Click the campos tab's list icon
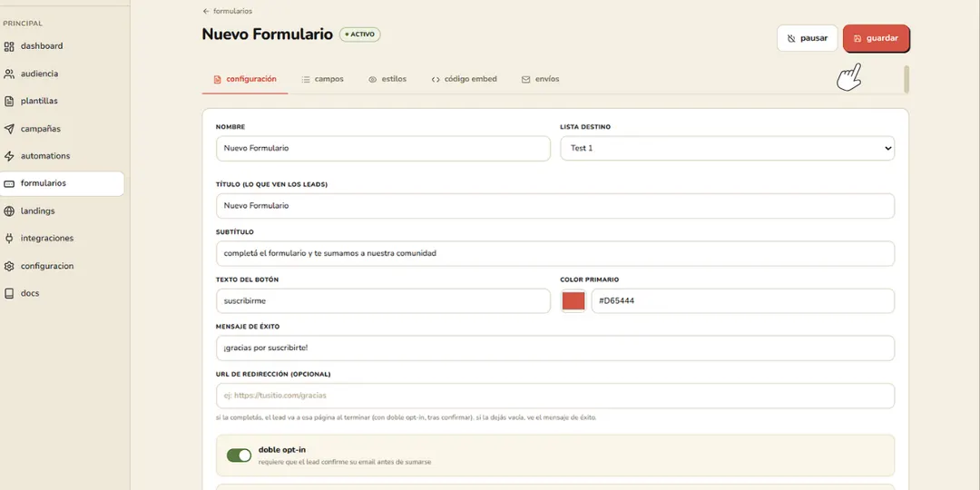The width and height of the screenshot is (980, 490). pyautogui.click(x=306, y=79)
